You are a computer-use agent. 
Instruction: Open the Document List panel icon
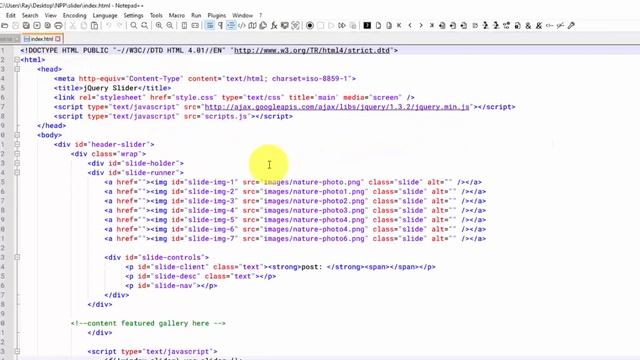coord(263,26)
